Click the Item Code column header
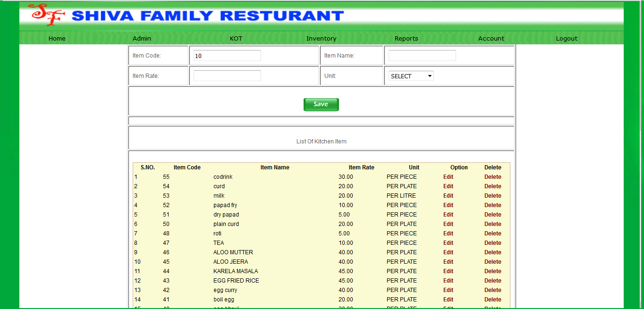This screenshot has width=644, height=309. point(187,167)
